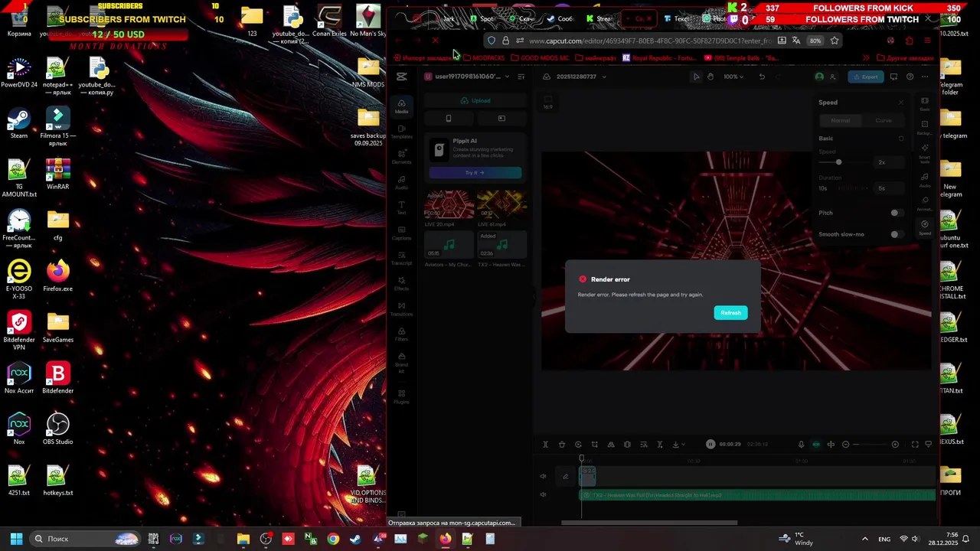Viewport: 980px width, 551px height.
Task: Reset Basic speed settings icon
Action: [x=900, y=139]
